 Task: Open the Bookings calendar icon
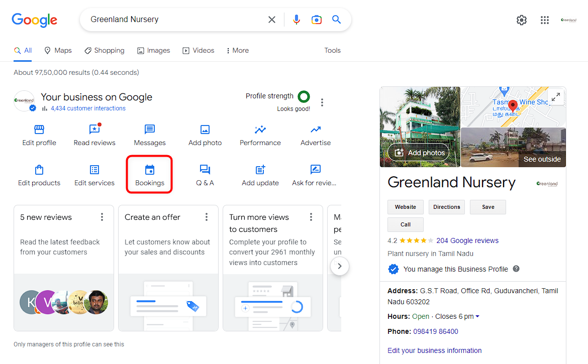(150, 170)
